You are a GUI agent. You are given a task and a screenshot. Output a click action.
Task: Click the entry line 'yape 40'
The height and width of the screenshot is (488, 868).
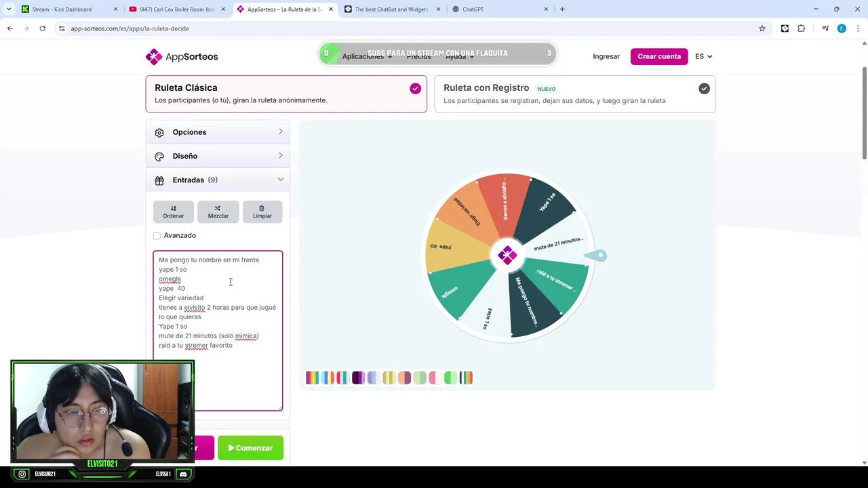(x=172, y=288)
